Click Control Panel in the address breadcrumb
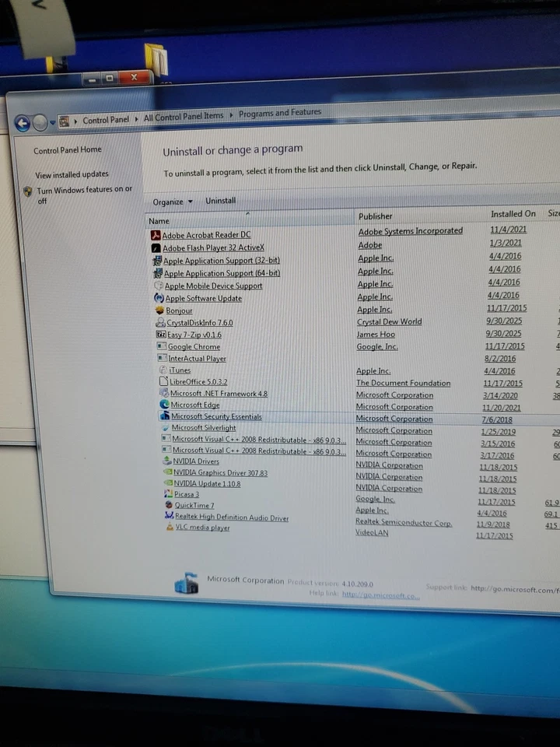 click(106, 120)
